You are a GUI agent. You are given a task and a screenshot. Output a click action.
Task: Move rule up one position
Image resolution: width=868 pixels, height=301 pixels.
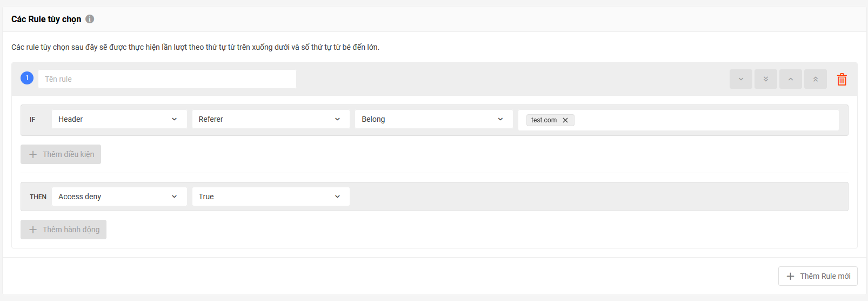coord(791,79)
